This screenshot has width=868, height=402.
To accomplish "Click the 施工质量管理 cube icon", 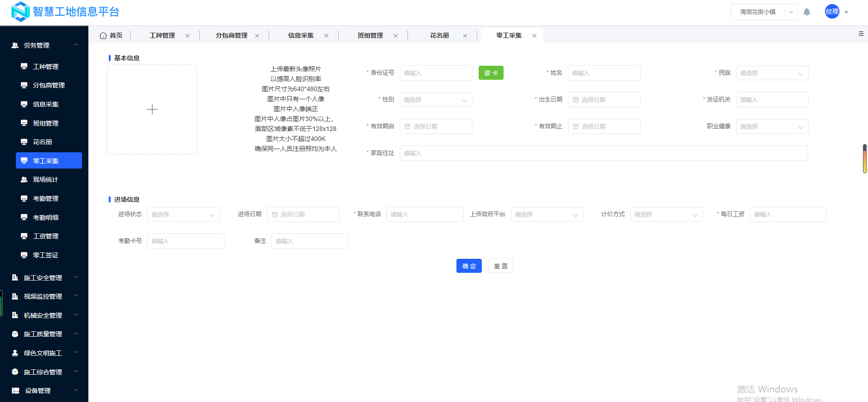I will [x=15, y=334].
